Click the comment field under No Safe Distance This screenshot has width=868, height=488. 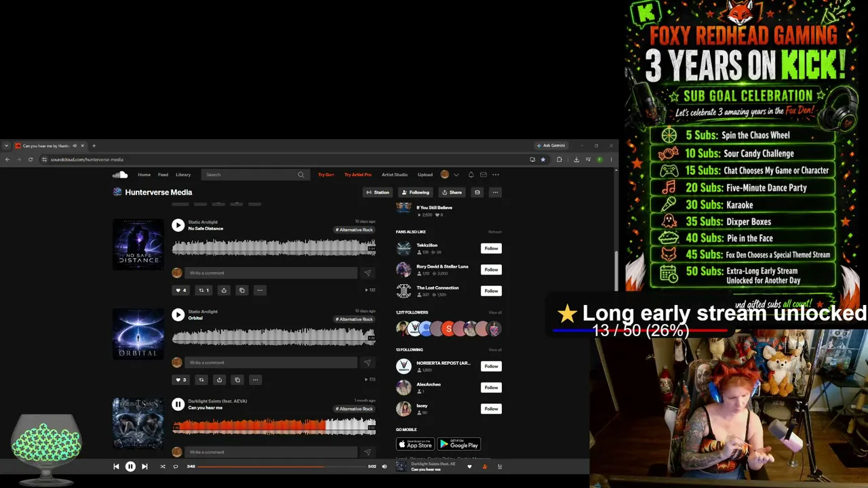pos(272,273)
